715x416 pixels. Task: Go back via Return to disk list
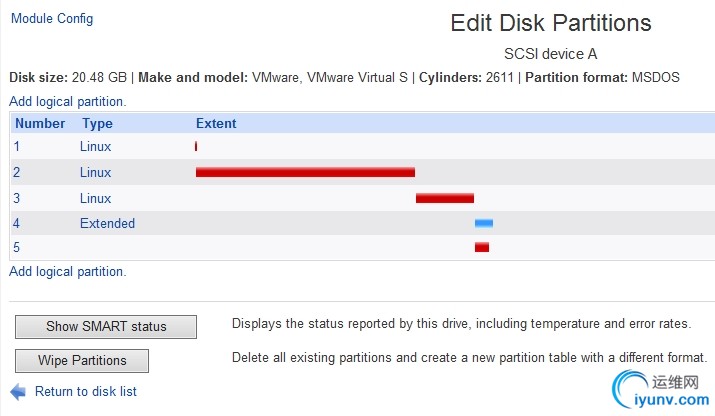tap(86, 391)
